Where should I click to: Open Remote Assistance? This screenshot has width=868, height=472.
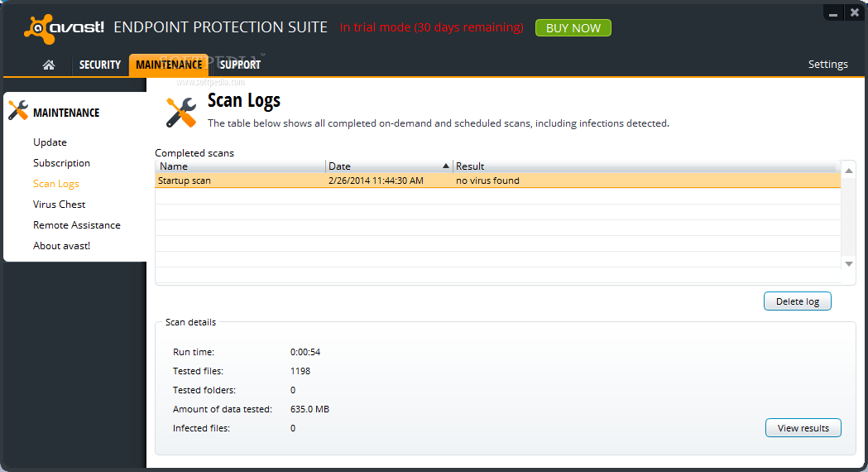tap(76, 225)
